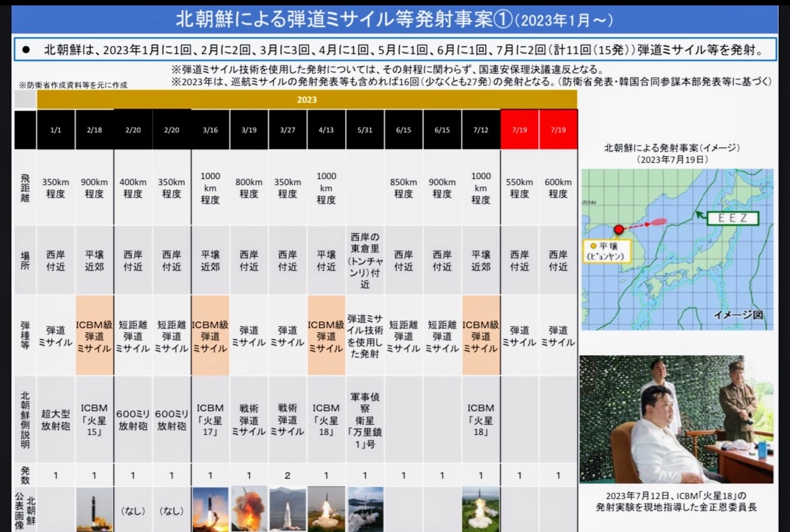The width and height of the screenshot is (790, 532).
Task: Select the red 7/19 header above 550km程度
Action: point(519,130)
